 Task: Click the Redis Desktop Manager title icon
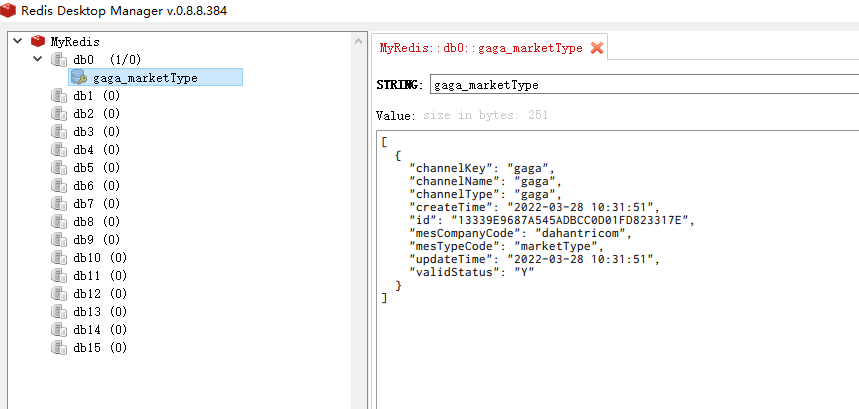pyautogui.click(x=9, y=10)
